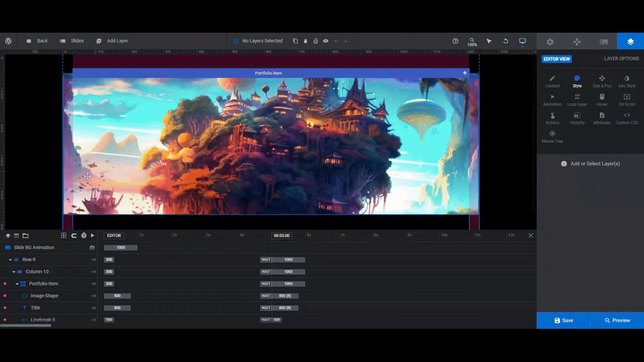Screen dimensions: 644x362
Task: Open Custom CSS options
Action: pyautogui.click(x=627, y=119)
